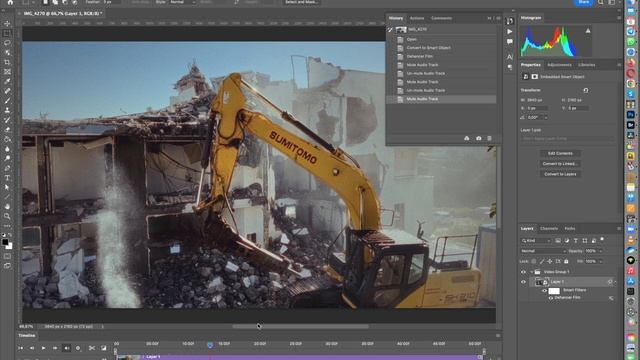Image resolution: width=640 pixels, height=360 pixels.
Task: Open the Style Normal dropdown in options bar
Action: (182, 2)
